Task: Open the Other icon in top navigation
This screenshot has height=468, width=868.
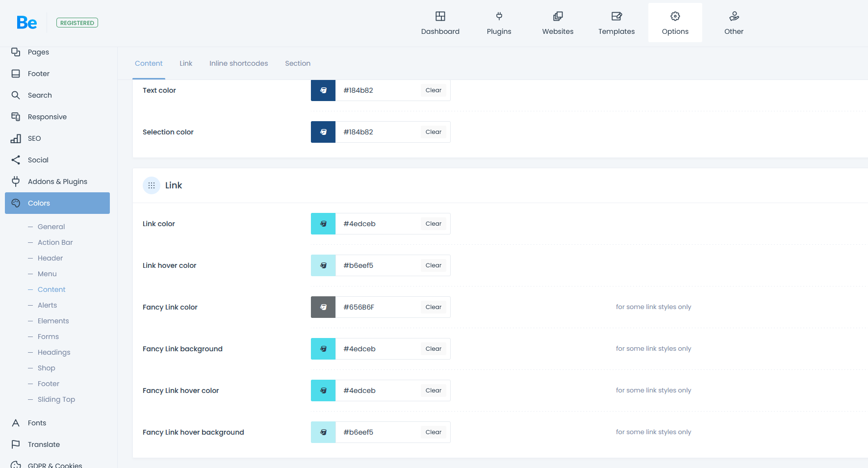Action: pyautogui.click(x=734, y=16)
